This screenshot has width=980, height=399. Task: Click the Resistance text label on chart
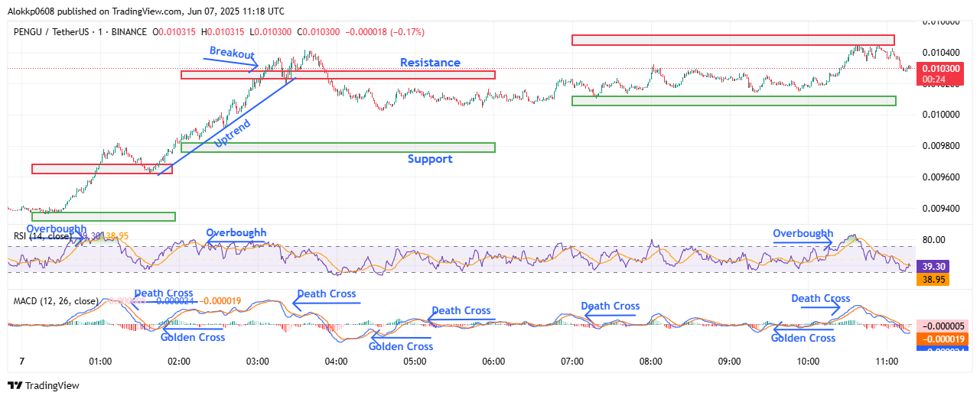tap(431, 63)
